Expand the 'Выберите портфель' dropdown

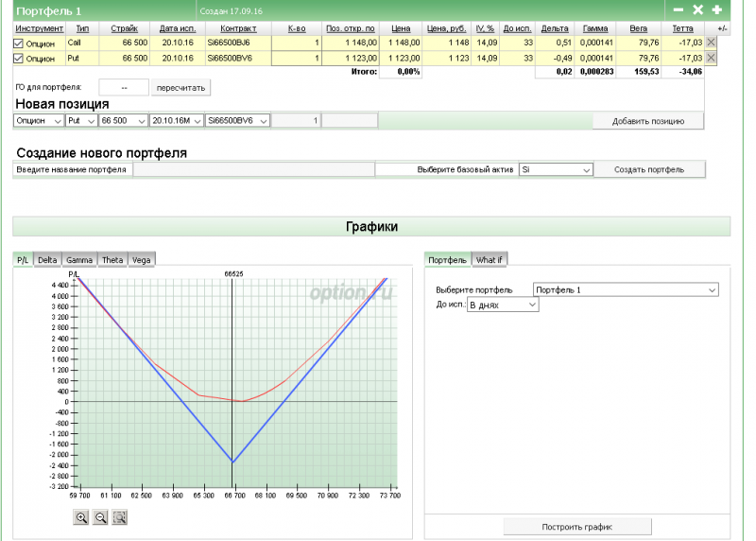[626, 289]
